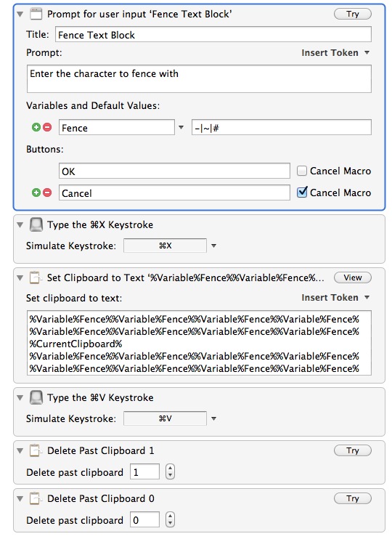The height and width of the screenshot is (539, 392).
Task: Click the stepper for Delete past clipboard 0
Action: (170, 519)
